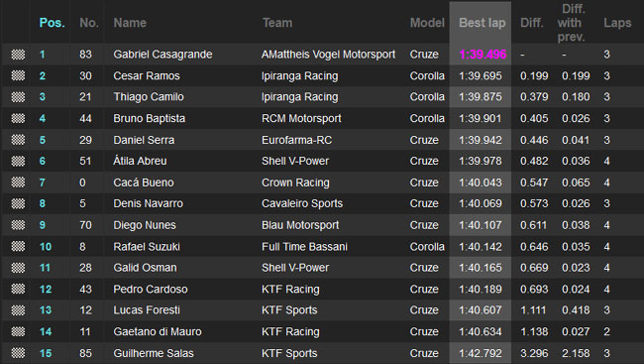
Task: Click the Team column header
Action: [277, 23]
